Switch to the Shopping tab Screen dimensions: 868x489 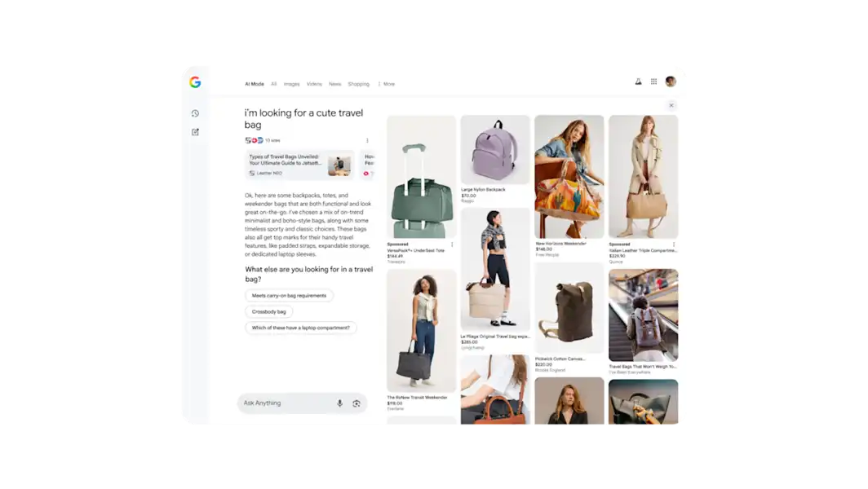click(x=359, y=84)
